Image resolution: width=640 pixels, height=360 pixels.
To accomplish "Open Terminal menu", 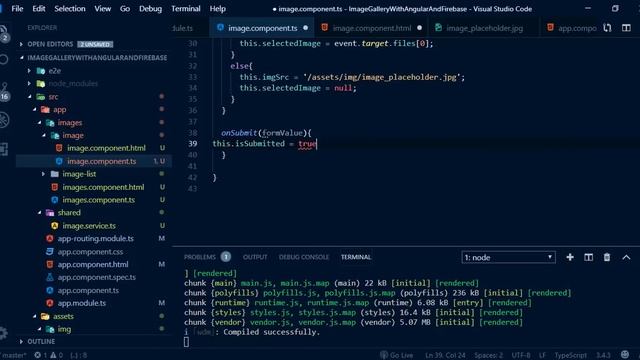I will (x=186, y=9).
